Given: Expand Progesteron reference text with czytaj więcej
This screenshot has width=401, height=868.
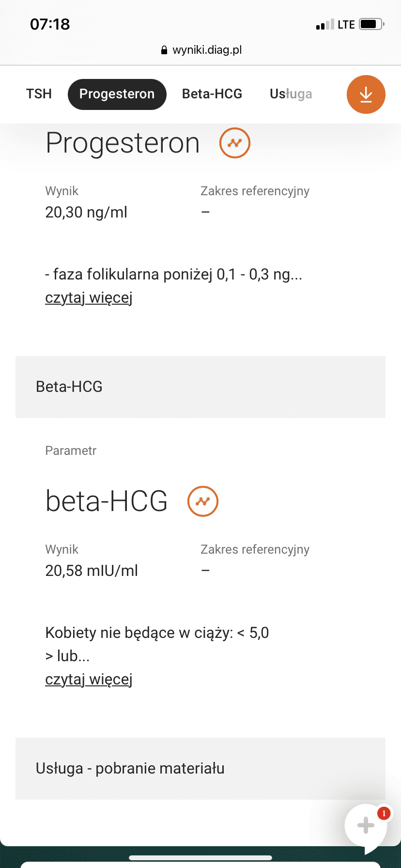Looking at the screenshot, I should click(x=89, y=297).
